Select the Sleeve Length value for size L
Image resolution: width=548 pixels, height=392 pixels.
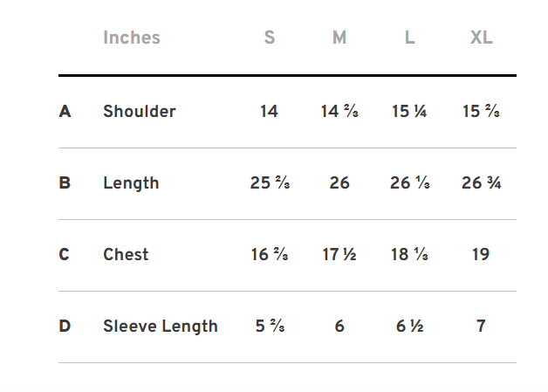pos(409,326)
